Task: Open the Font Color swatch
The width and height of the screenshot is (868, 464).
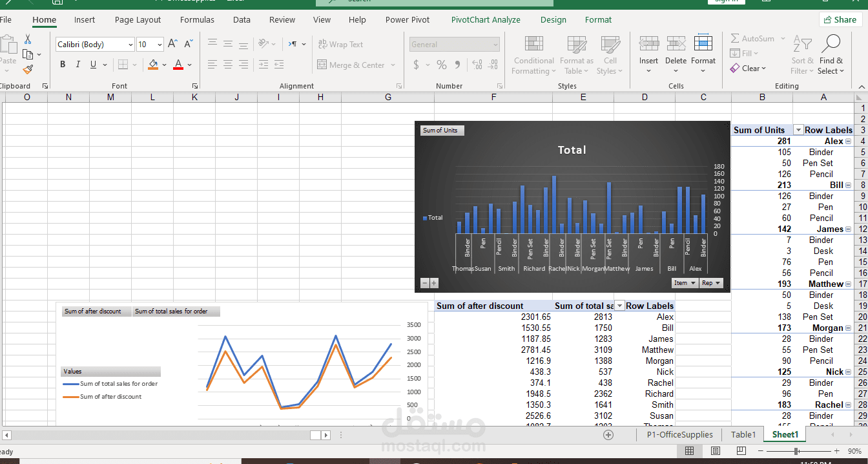Action: [178, 65]
